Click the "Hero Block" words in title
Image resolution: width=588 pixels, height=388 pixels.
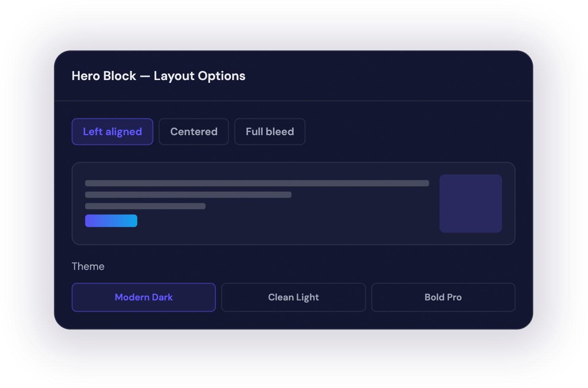[104, 76]
